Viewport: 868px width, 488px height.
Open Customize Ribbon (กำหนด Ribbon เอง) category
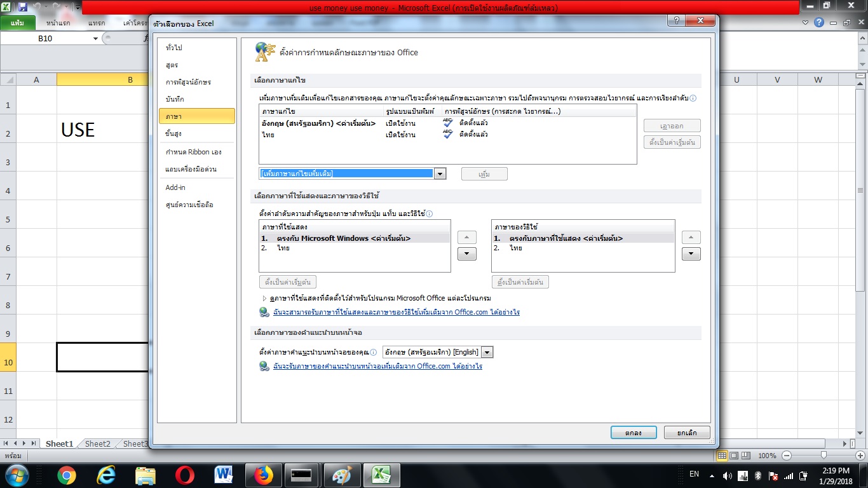[x=196, y=152]
